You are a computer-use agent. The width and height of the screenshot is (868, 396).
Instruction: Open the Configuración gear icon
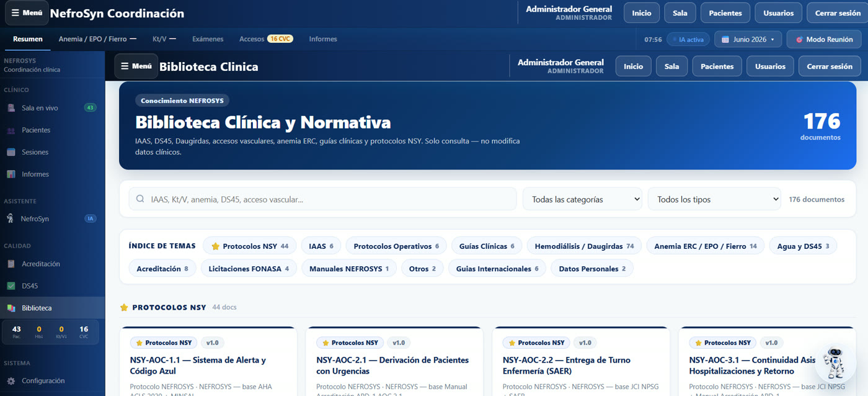[11, 381]
